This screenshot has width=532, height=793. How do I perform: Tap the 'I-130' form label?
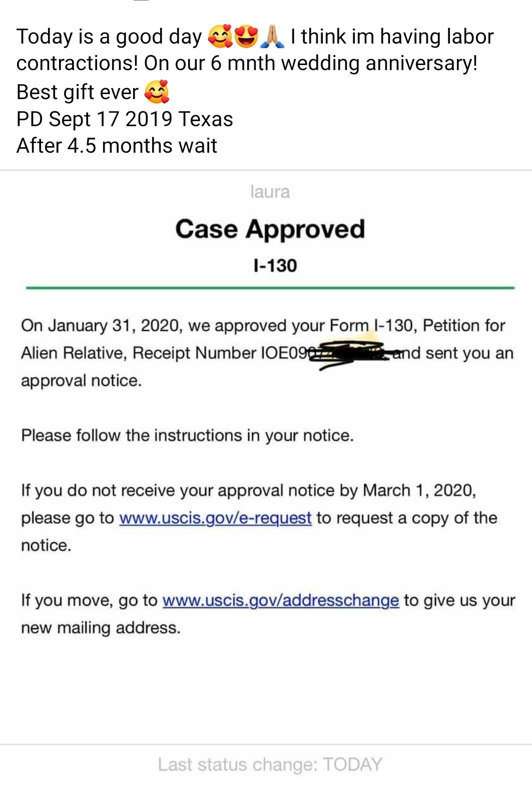[275, 265]
